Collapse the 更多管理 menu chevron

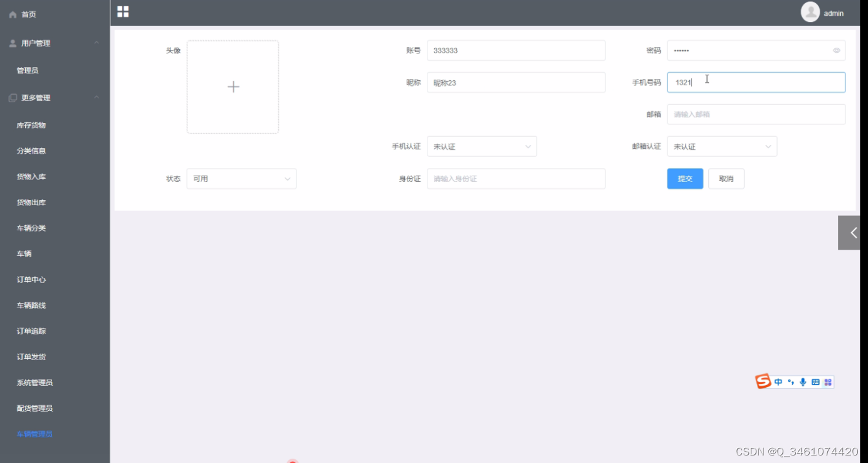(97, 98)
